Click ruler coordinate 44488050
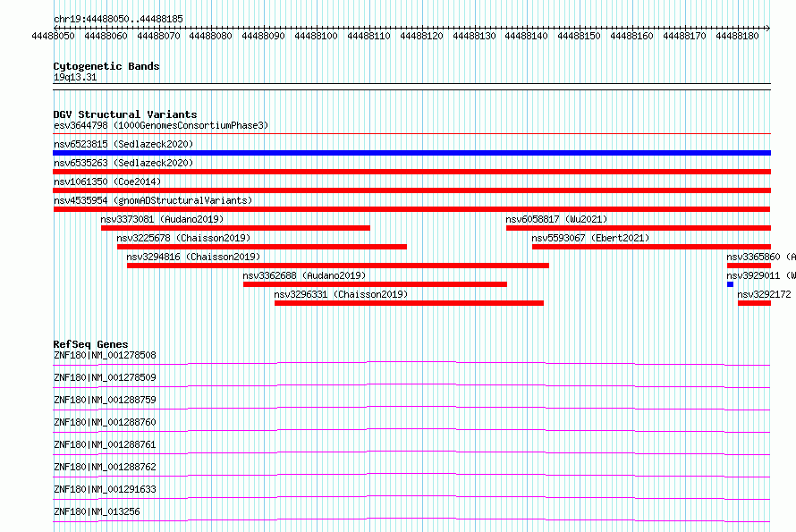Screen dimensions: 796x532 tap(53, 36)
